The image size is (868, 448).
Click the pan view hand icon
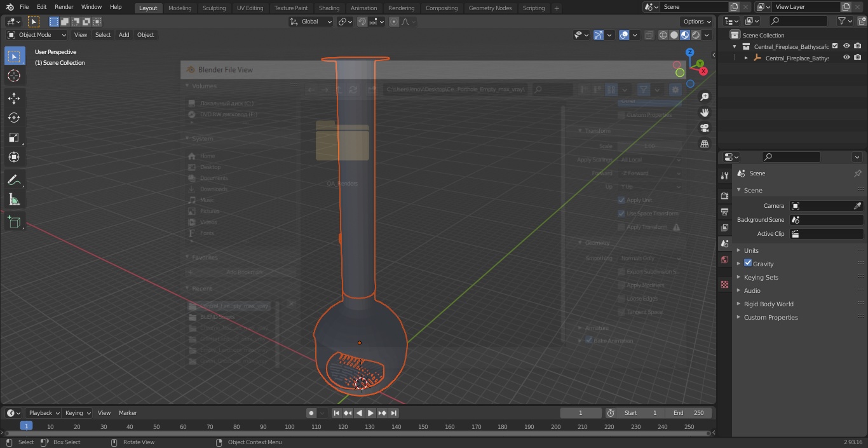tap(704, 112)
